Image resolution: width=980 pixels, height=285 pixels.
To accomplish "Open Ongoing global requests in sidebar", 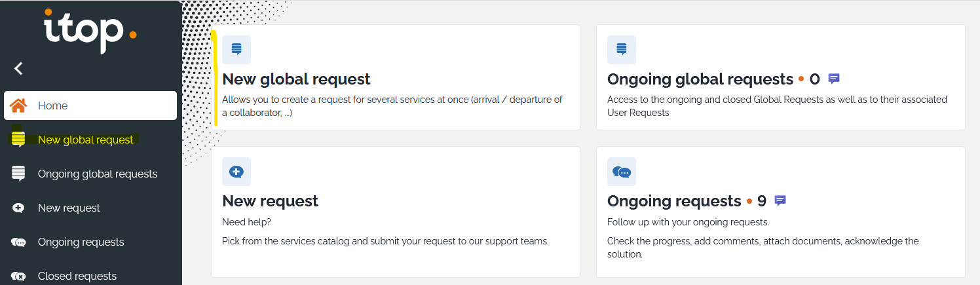I will [x=97, y=174].
